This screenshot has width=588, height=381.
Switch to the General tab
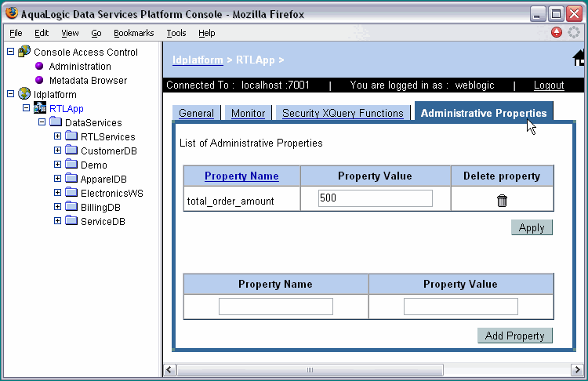[x=196, y=113]
